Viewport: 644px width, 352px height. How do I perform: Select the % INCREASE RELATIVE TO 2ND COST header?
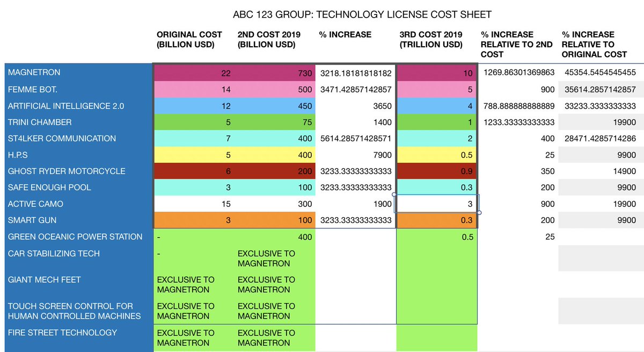click(515, 44)
